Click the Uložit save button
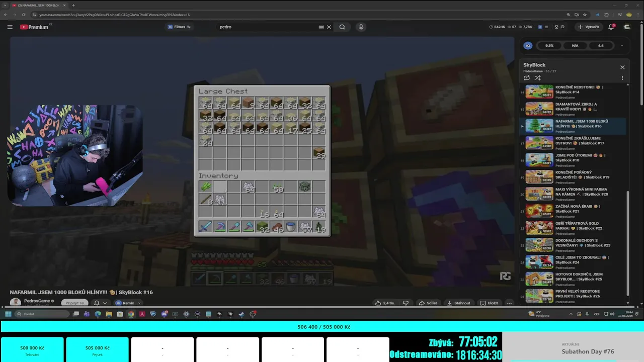The height and width of the screenshot is (362, 644). [489, 303]
